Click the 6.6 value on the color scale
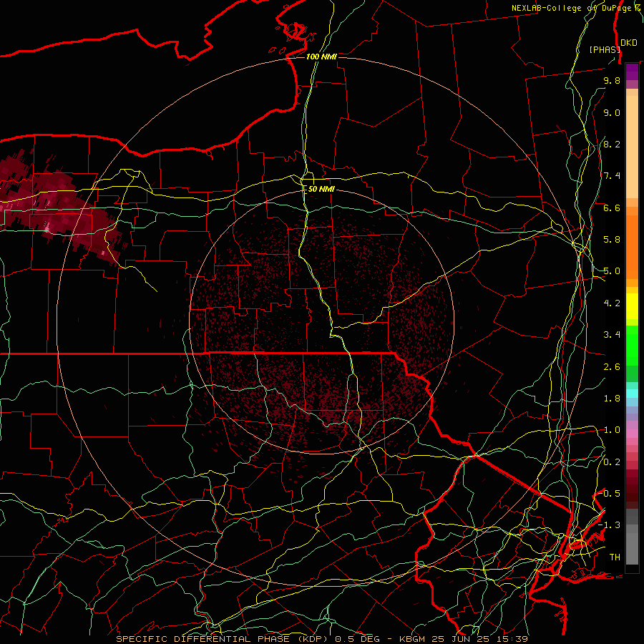644x644 pixels. click(x=612, y=208)
